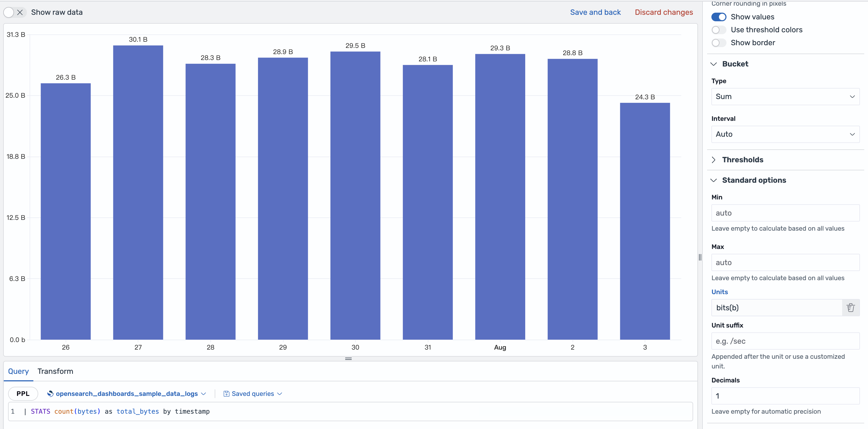The height and width of the screenshot is (429, 868).
Task: Open the opensearch_dashboards_sample_data_logs dataset dropdown
Action: pyautogui.click(x=126, y=394)
